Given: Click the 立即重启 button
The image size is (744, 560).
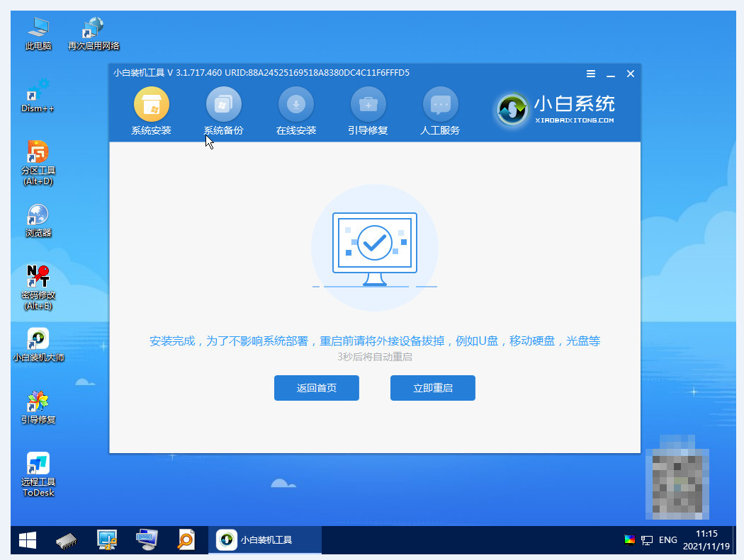Looking at the screenshot, I should click(x=432, y=388).
